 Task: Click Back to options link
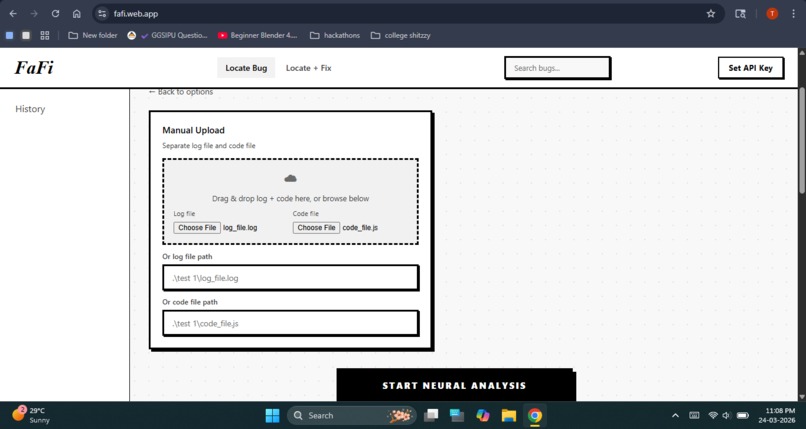[180, 92]
